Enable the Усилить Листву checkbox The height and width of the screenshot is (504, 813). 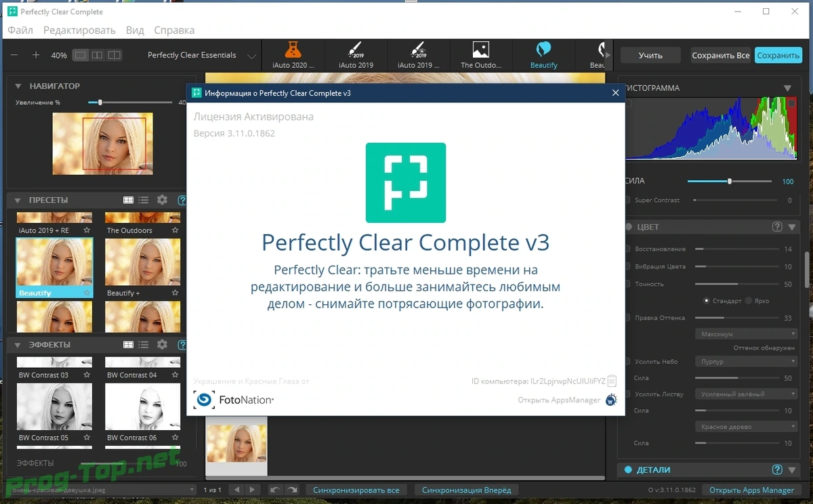tap(627, 394)
